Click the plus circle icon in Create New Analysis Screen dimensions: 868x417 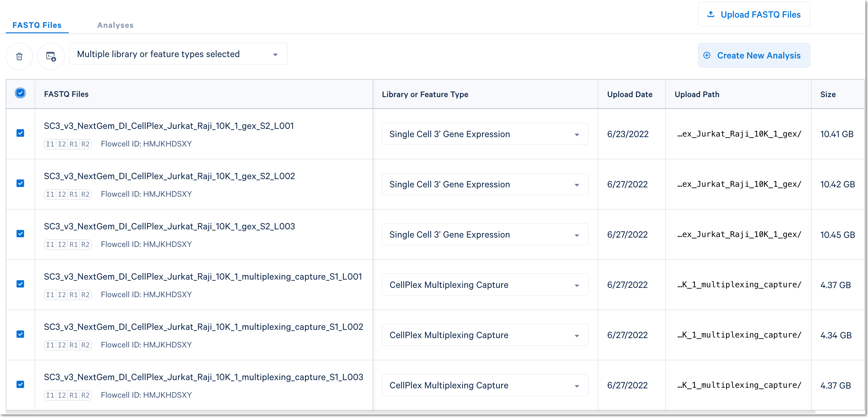point(707,55)
